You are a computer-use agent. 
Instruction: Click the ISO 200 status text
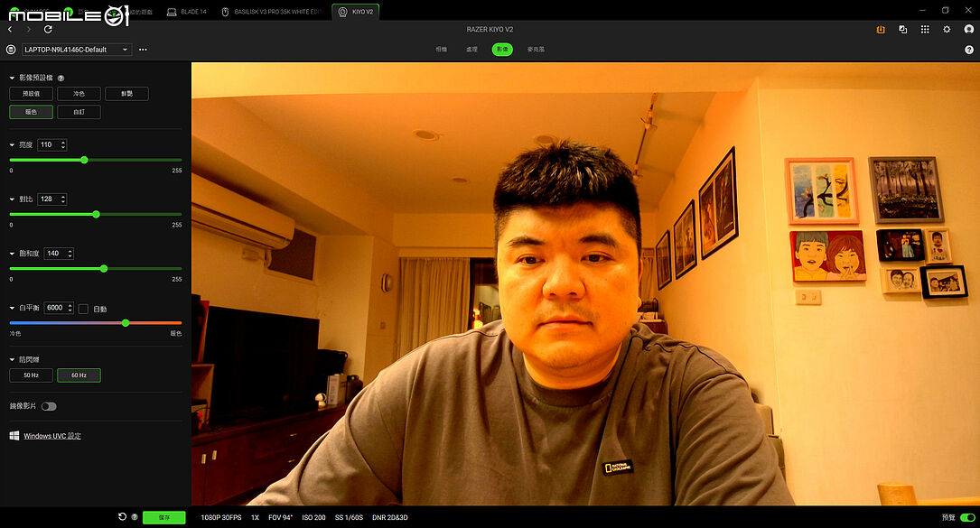click(x=313, y=517)
